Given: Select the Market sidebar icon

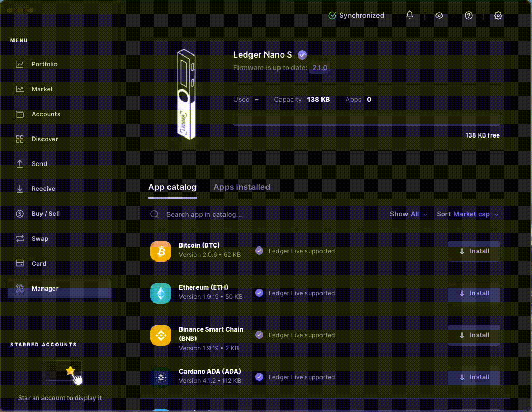Looking at the screenshot, I should click(x=43, y=89).
